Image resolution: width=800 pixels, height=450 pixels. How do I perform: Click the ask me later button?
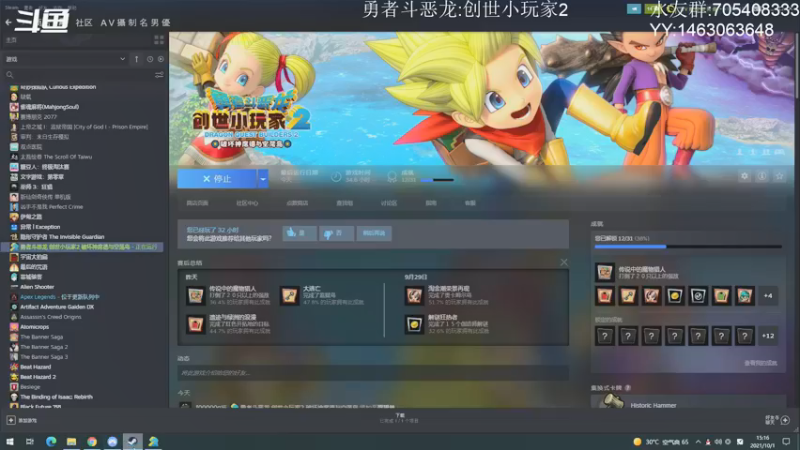click(x=374, y=233)
